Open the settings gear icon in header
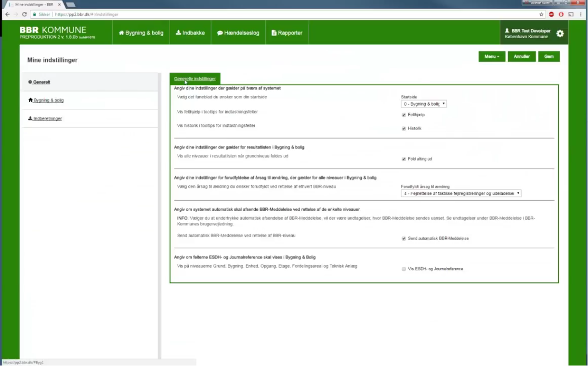588x366 pixels. point(560,33)
